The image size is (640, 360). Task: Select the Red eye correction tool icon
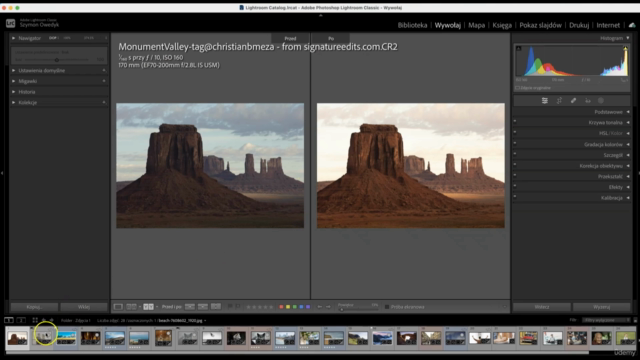pos(588,100)
